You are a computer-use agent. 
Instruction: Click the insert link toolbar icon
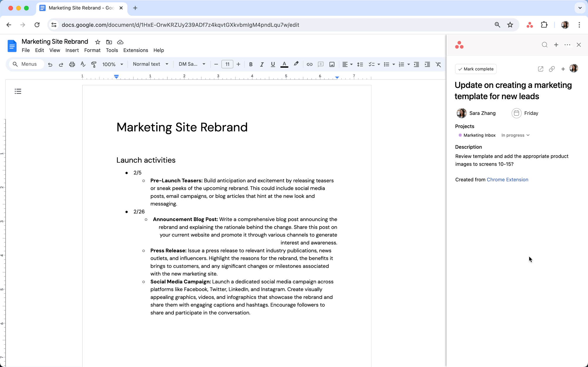click(x=309, y=64)
